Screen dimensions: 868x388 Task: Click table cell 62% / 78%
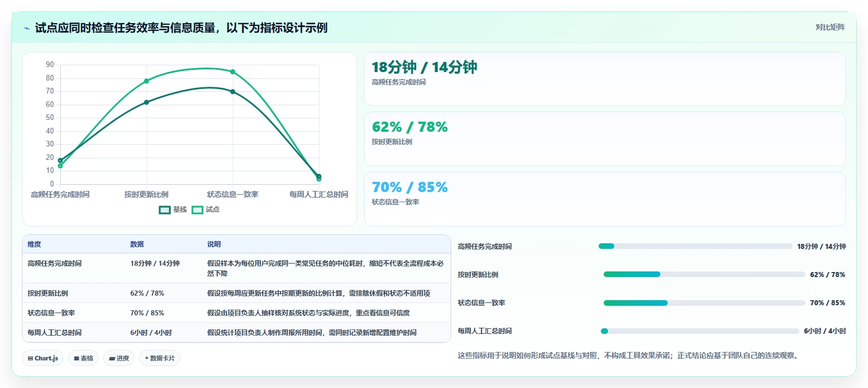click(x=147, y=293)
